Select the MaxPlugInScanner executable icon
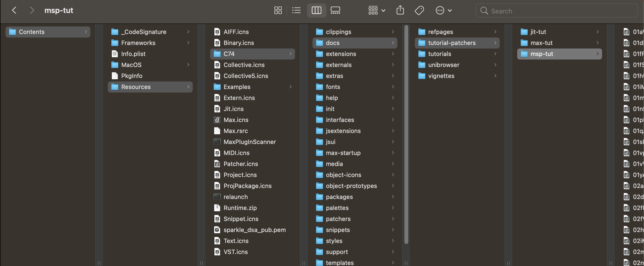The height and width of the screenshot is (266, 644). pos(217,142)
